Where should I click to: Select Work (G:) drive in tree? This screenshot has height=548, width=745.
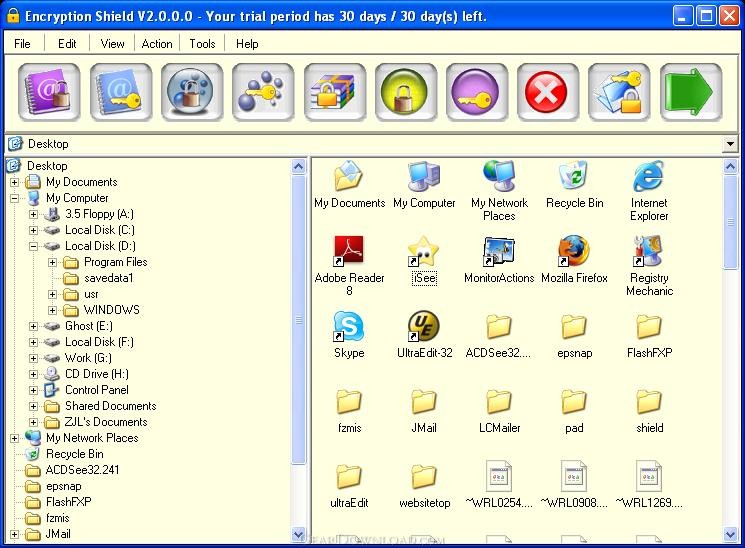88,358
